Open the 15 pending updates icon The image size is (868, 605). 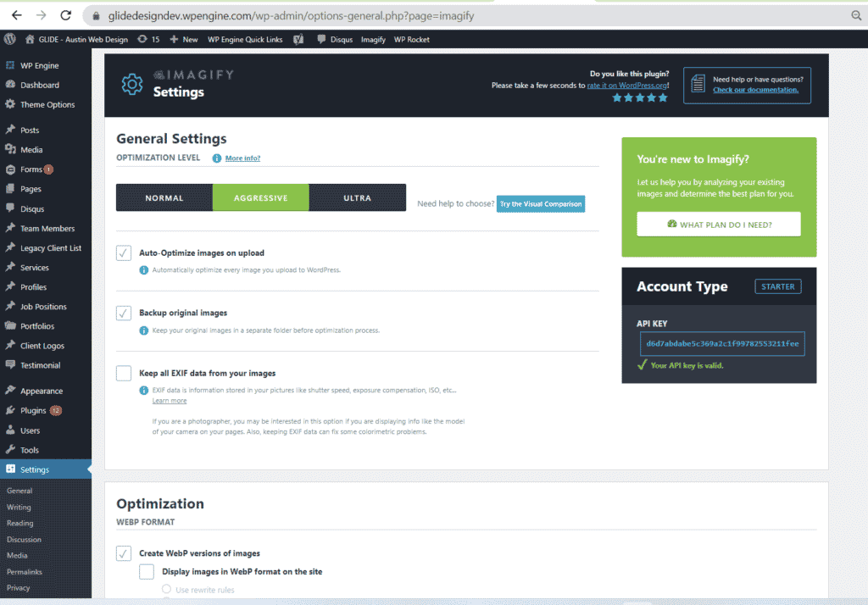(x=142, y=39)
